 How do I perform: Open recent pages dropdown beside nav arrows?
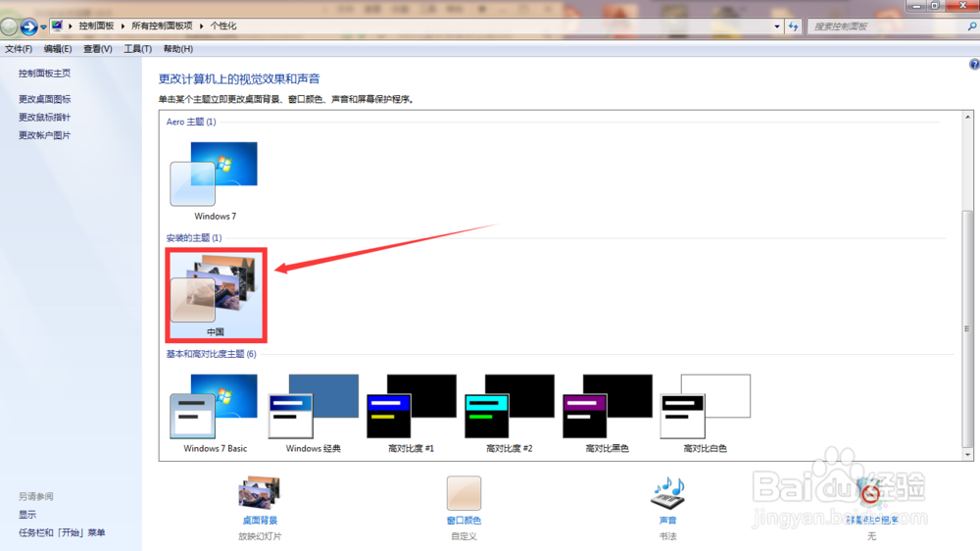point(43,26)
